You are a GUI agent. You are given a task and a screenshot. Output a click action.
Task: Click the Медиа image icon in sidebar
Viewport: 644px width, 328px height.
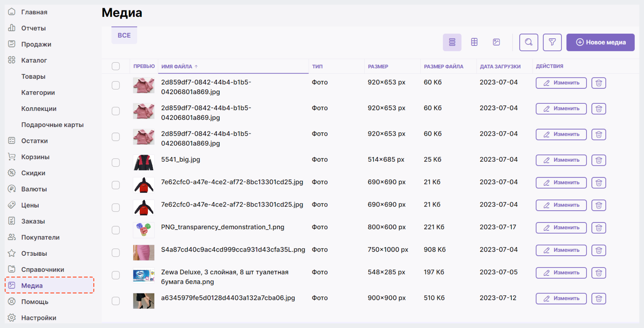(x=12, y=285)
